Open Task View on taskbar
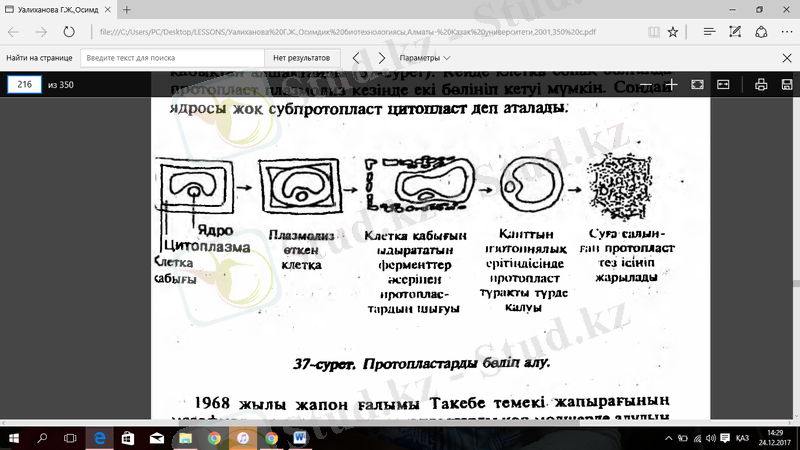This screenshot has height=450, width=800. 70,438
